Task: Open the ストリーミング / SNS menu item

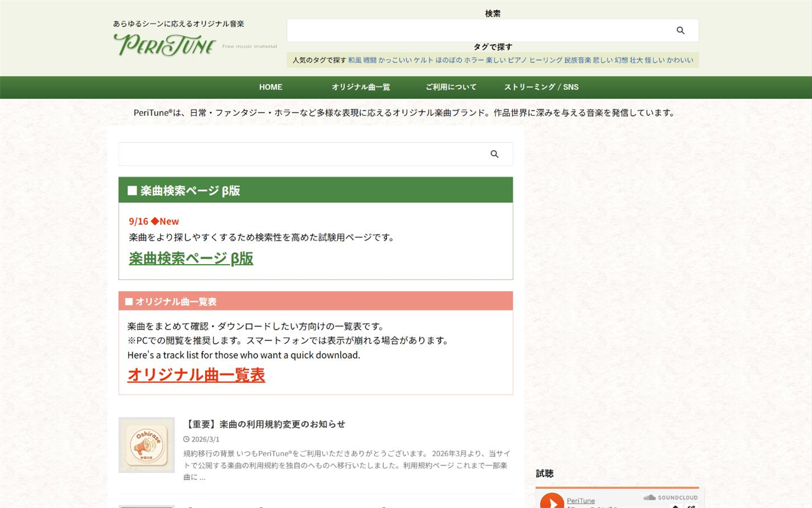Action: click(x=541, y=87)
